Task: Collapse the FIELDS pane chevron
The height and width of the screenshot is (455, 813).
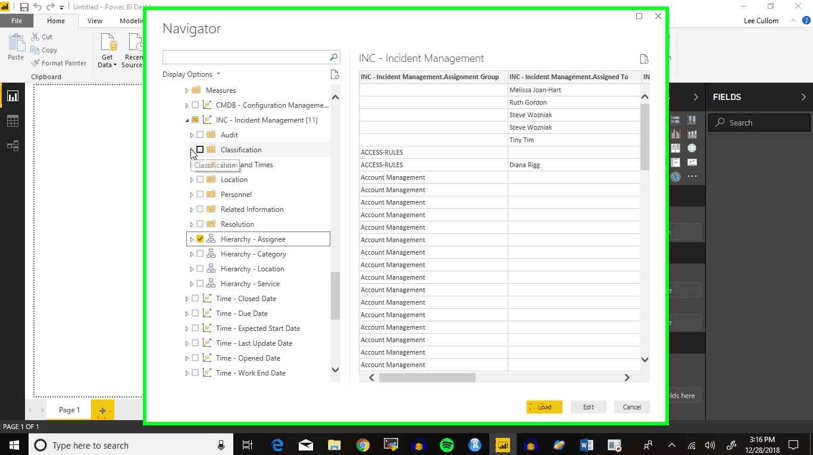Action: pyautogui.click(x=803, y=97)
